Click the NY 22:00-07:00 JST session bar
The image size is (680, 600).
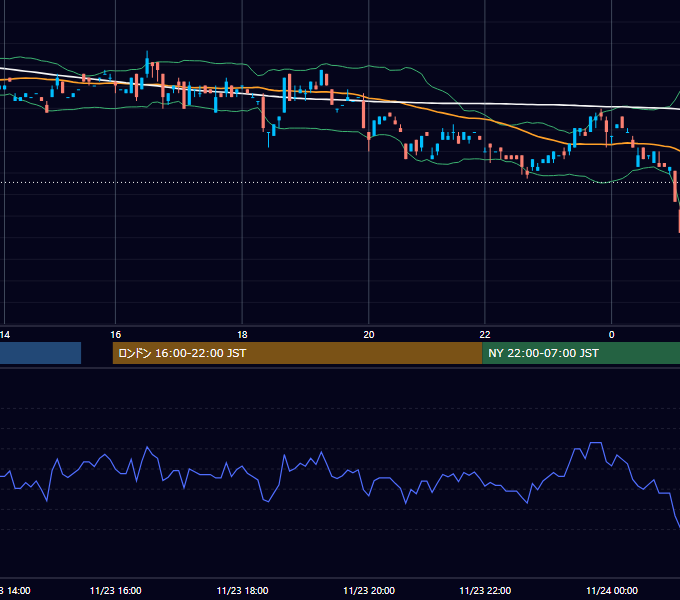click(581, 353)
